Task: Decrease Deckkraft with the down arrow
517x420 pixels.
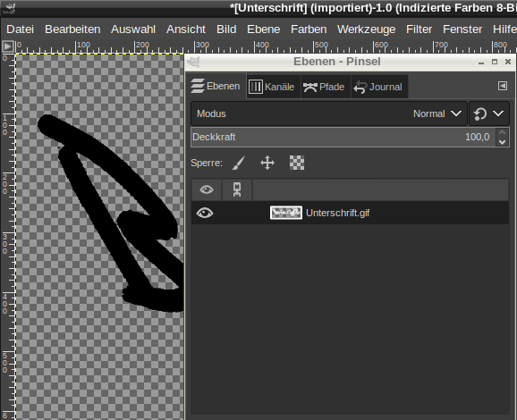Action: tap(502, 142)
